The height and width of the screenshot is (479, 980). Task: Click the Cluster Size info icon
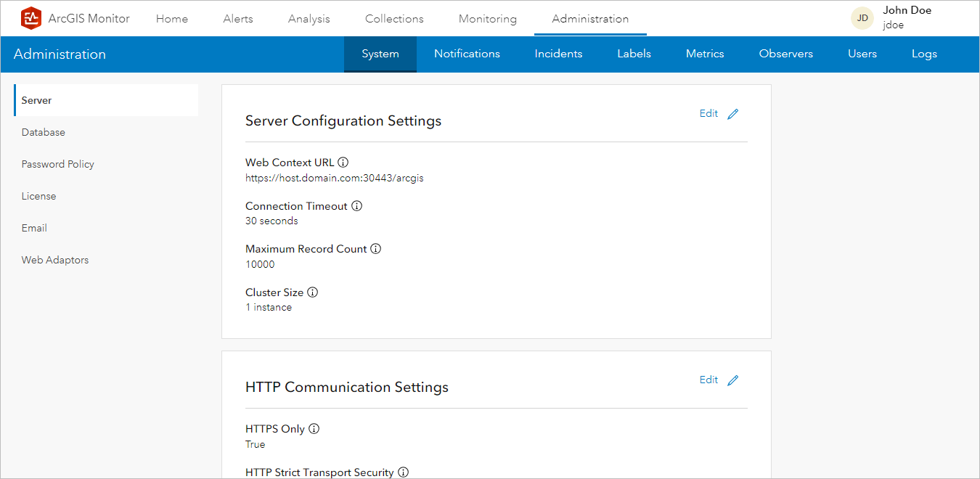[x=312, y=292]
